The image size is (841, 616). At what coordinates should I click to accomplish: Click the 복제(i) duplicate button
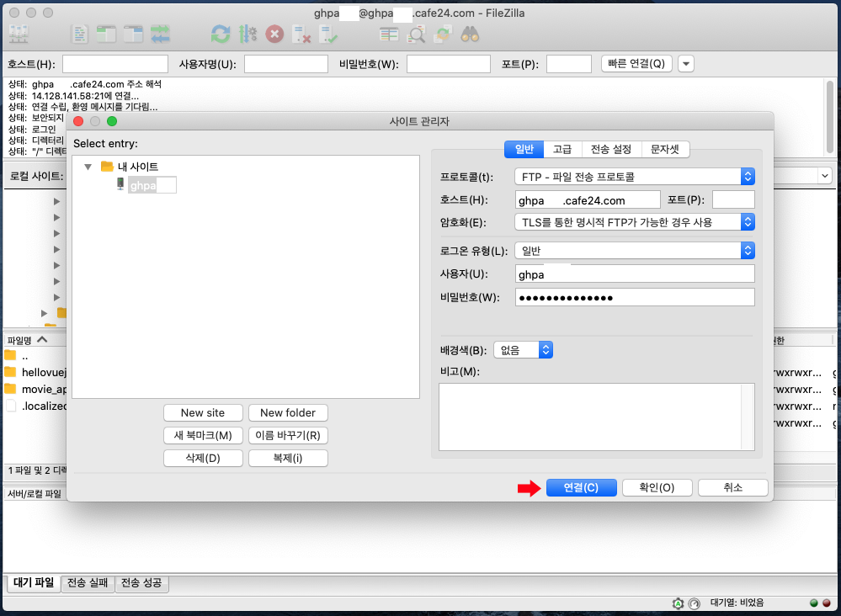pyautogui.click(x=288, y=458)
